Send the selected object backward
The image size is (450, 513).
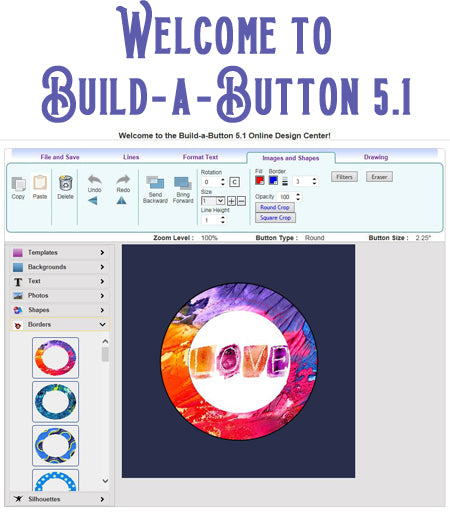(155, 183)
